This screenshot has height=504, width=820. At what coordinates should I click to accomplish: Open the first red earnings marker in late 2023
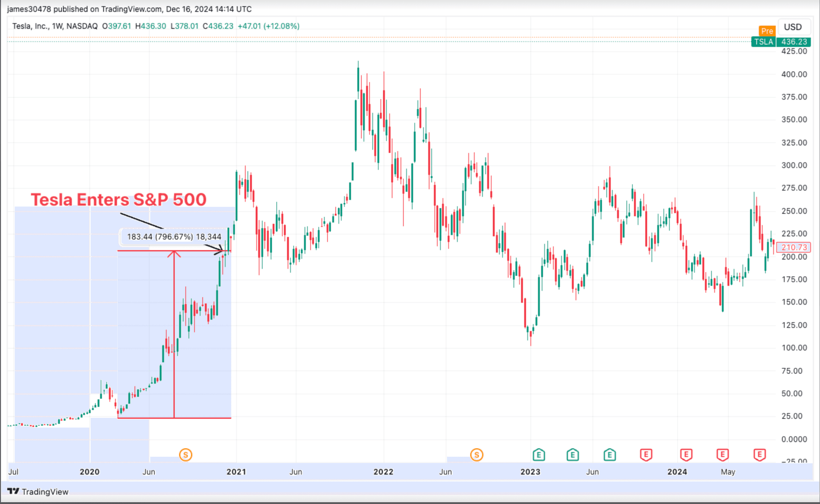point(646,454)
